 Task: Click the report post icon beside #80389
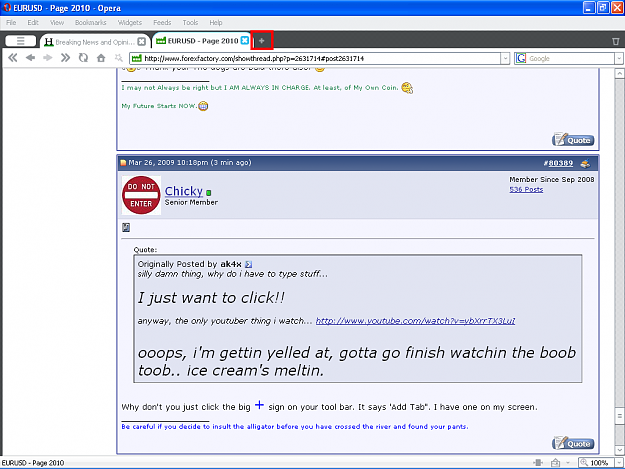585,163
